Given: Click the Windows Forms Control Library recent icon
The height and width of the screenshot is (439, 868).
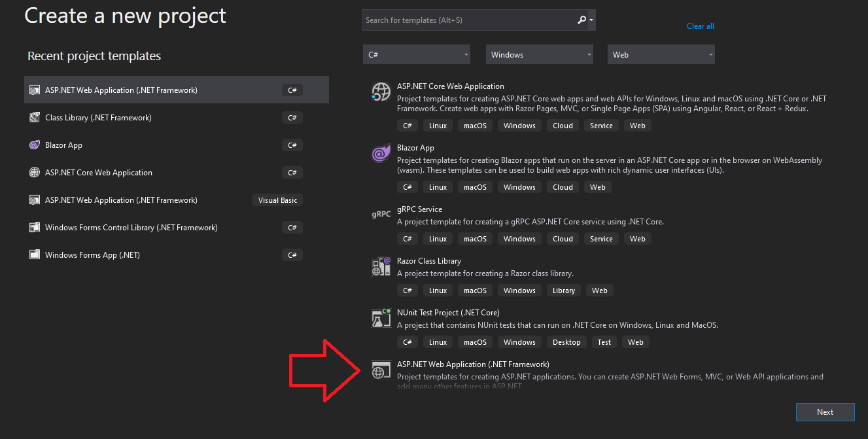Looking at the screenshot, I should (x=35, y=228).
